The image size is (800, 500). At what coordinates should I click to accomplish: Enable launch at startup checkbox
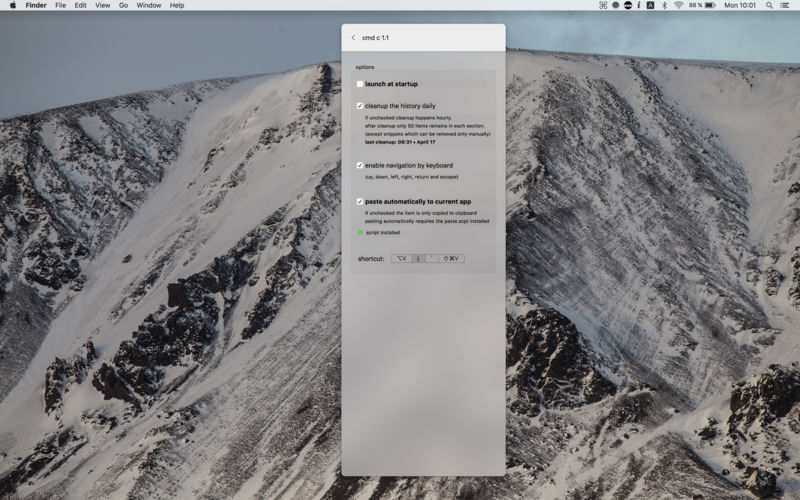pyautogui.click(x=360, y=84)
